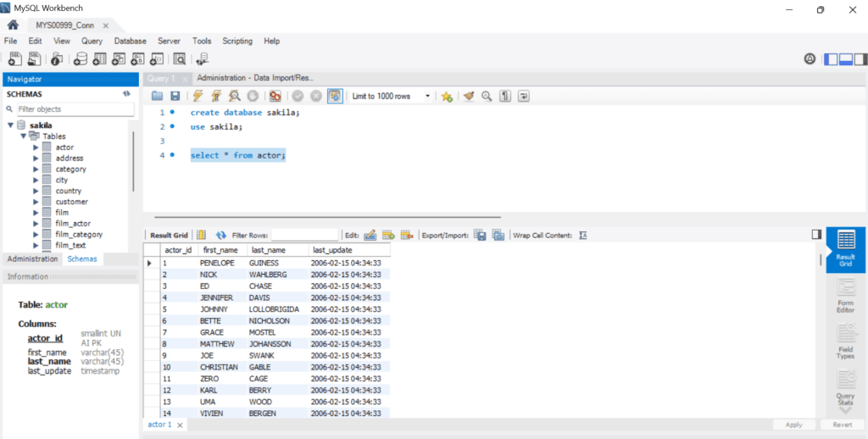868x439 pixels.
Task: Go to Workbench home screen icon
Action: 13,25
